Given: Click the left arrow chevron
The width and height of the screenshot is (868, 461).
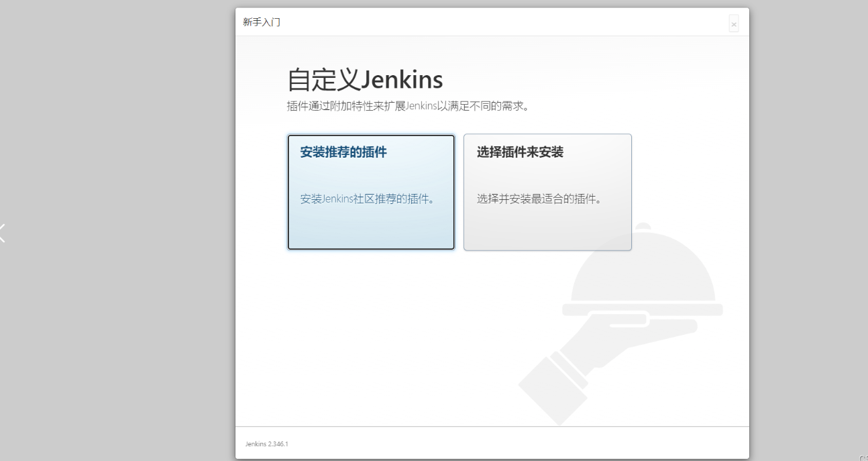Looking at the screenshot, I should point(3,233).
